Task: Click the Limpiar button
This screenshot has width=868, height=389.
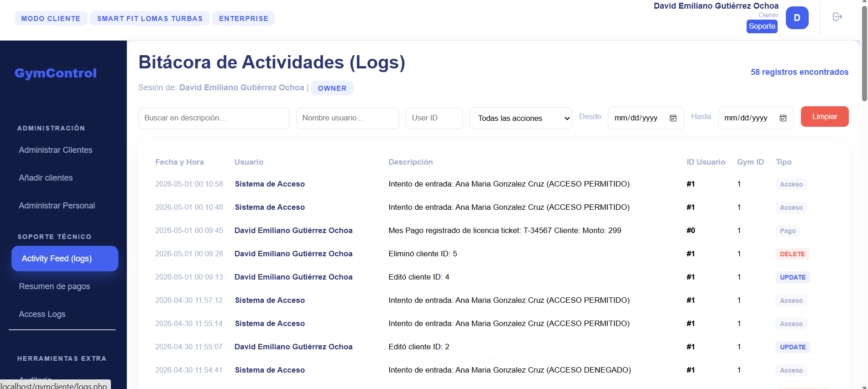Action: coord(825,116)
